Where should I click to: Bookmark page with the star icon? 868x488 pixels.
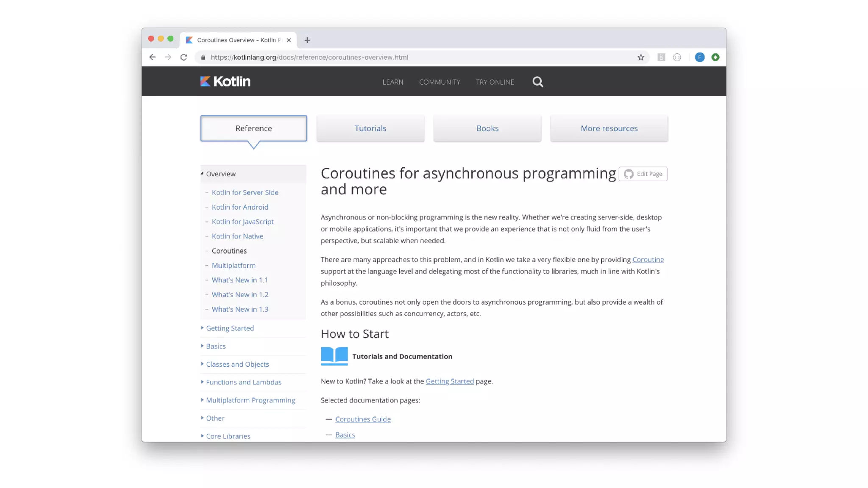[x=640, y=57]
